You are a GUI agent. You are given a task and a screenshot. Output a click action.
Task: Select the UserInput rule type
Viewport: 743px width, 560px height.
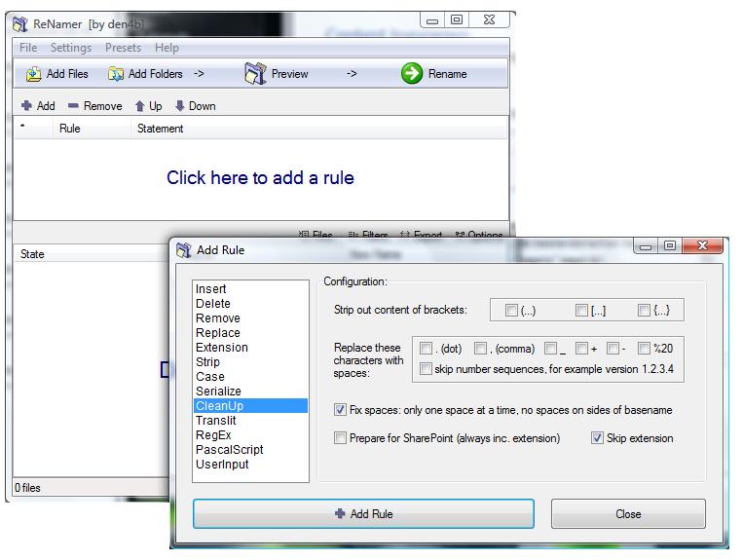250,465
